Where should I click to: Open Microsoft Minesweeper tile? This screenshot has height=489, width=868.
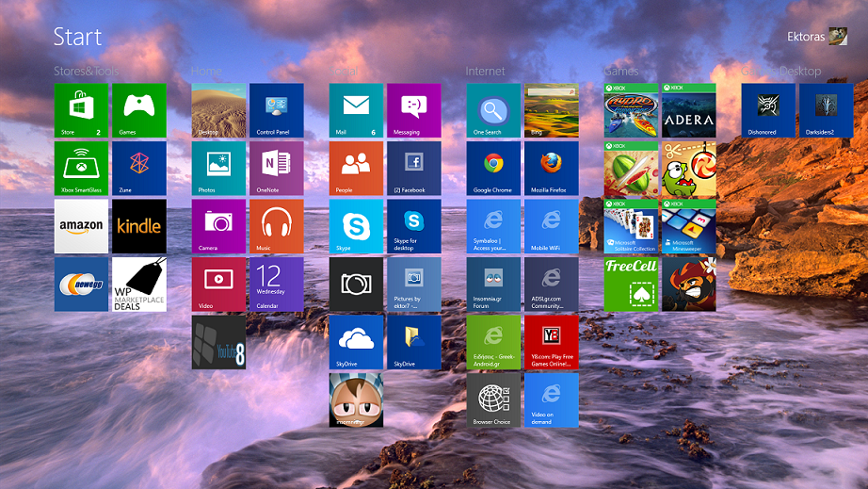688,226
